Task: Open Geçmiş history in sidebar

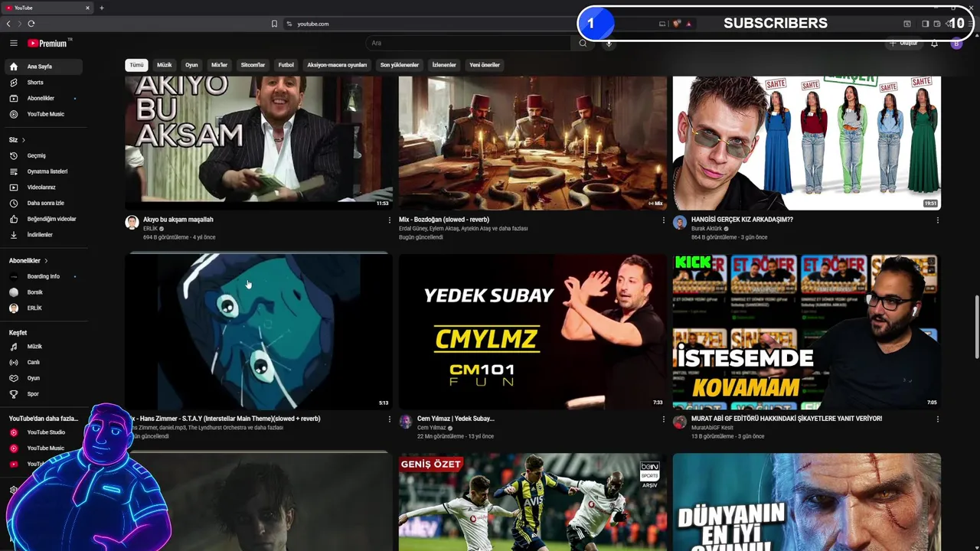Action: (42, 155)
